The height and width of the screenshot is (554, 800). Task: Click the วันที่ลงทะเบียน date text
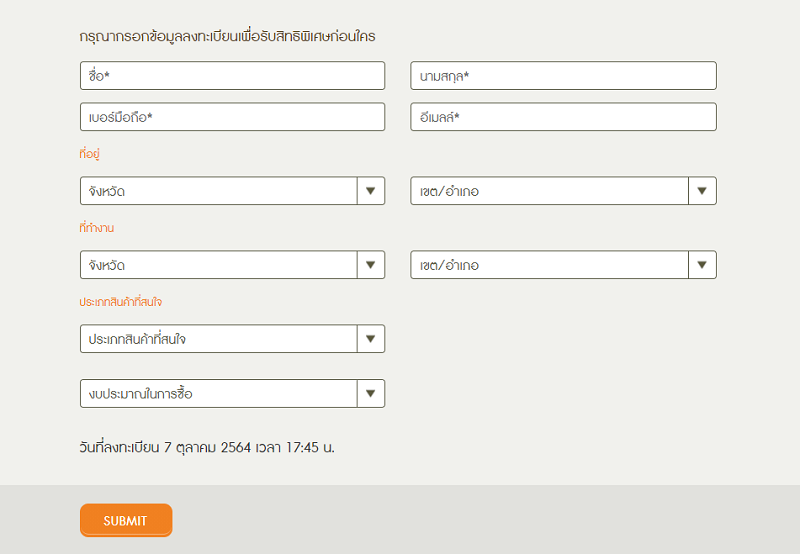pyautogui.click(x=207, y=447)
